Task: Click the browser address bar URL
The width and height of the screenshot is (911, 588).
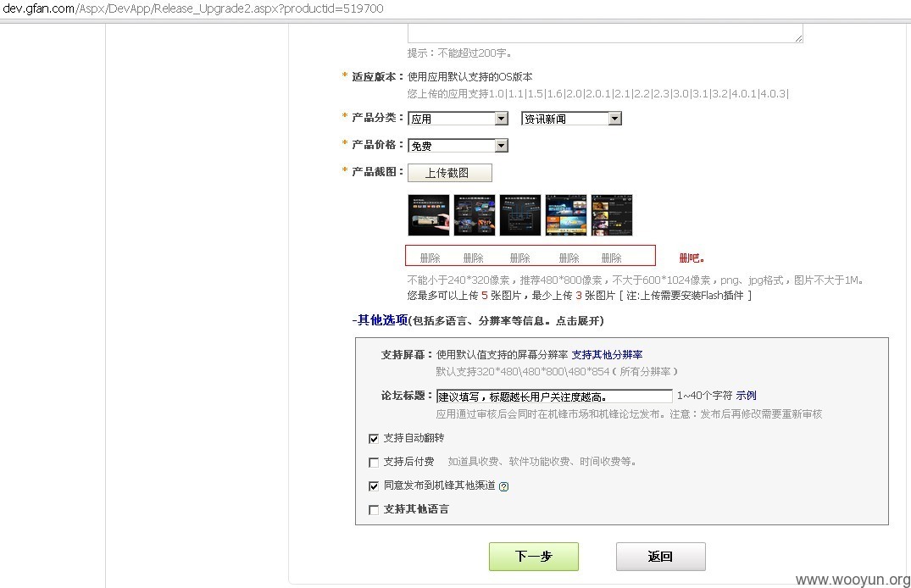Action: point(193,8)
